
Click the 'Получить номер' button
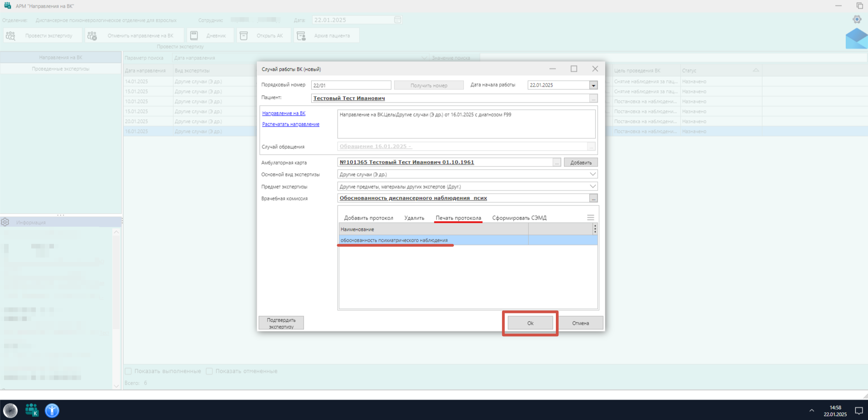click(429, 85)
